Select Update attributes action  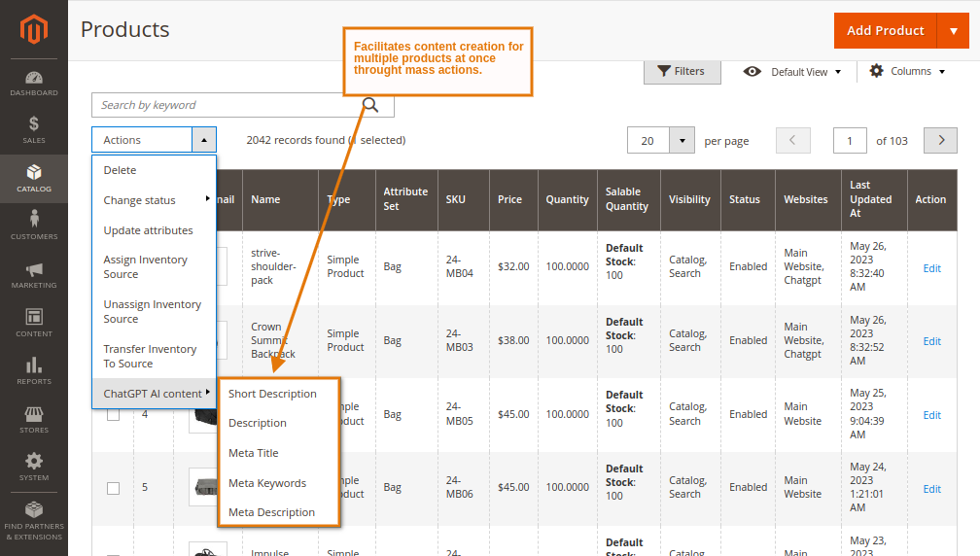154,230
